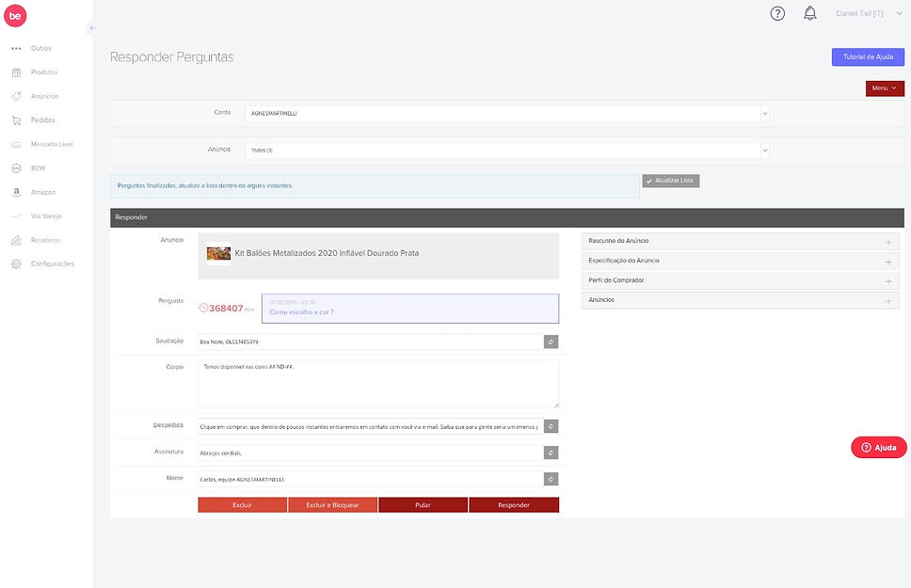Click the clock icon next to 368407
This screenshot has width=911, height=588.
(x=203, y=308)
